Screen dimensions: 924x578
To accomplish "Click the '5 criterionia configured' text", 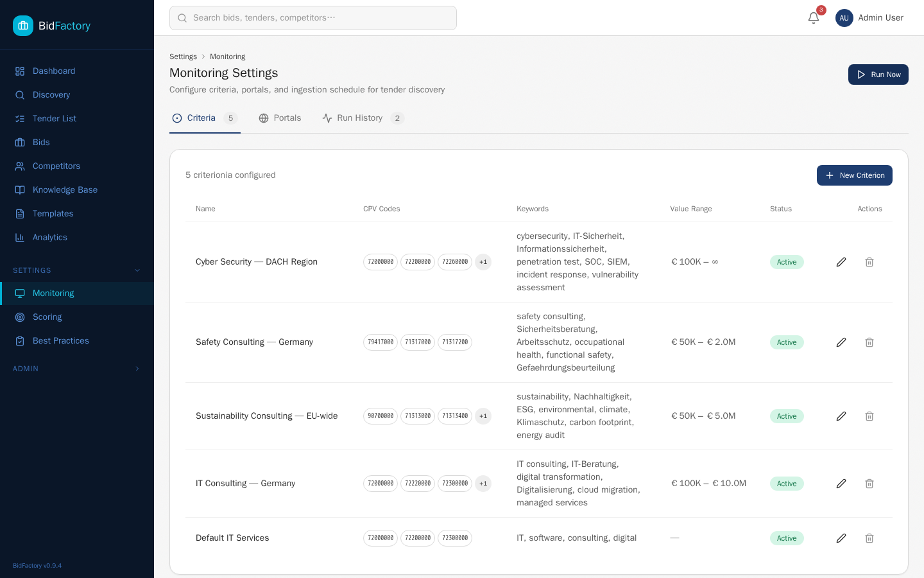I will click(x=230, y=175).
